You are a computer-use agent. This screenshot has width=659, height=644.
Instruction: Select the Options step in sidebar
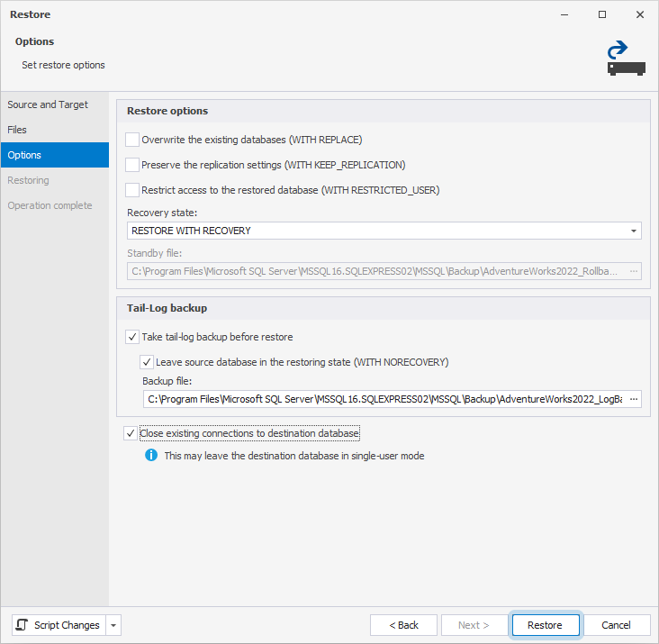[55, 155]
